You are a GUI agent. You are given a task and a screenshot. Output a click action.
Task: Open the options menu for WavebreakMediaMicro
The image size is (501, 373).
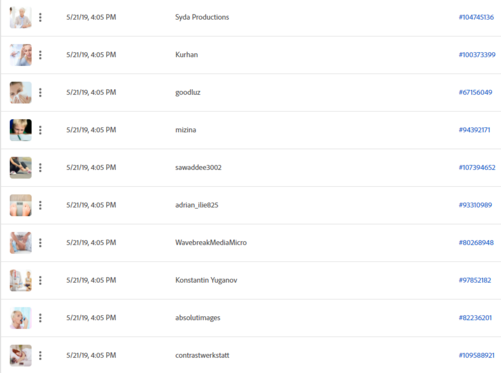pos(40,243)
